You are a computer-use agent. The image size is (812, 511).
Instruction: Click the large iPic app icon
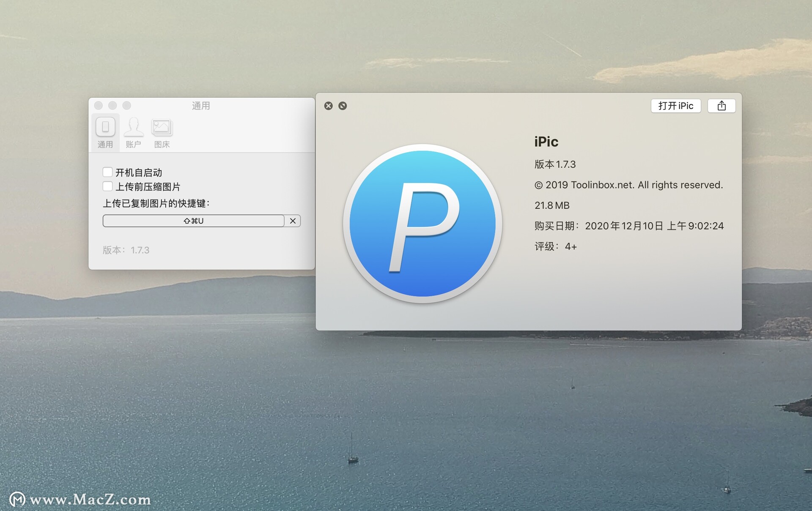(x=422, y=224)
